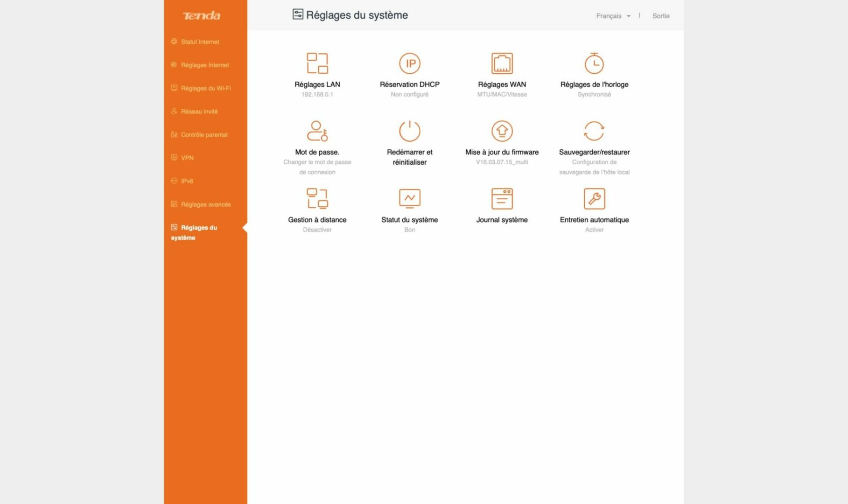Click the Réglages de l'horloge clock icon

(594, 63)
